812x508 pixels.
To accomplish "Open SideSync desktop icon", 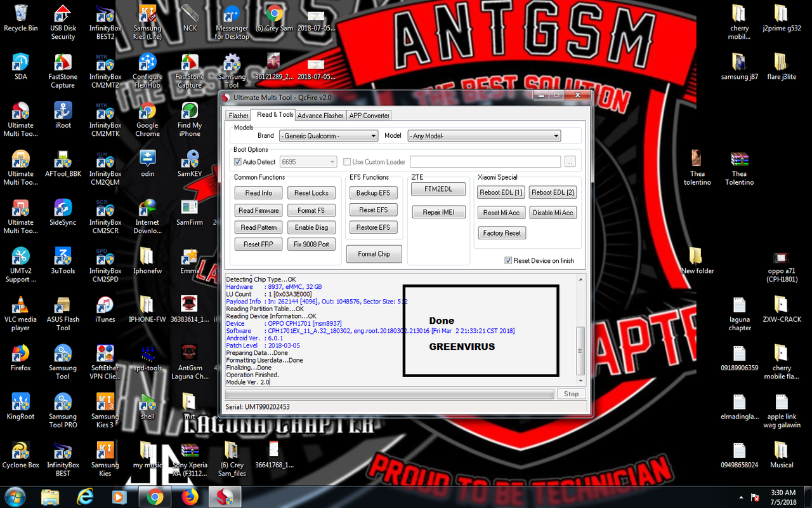I will (x=63, y=212).
